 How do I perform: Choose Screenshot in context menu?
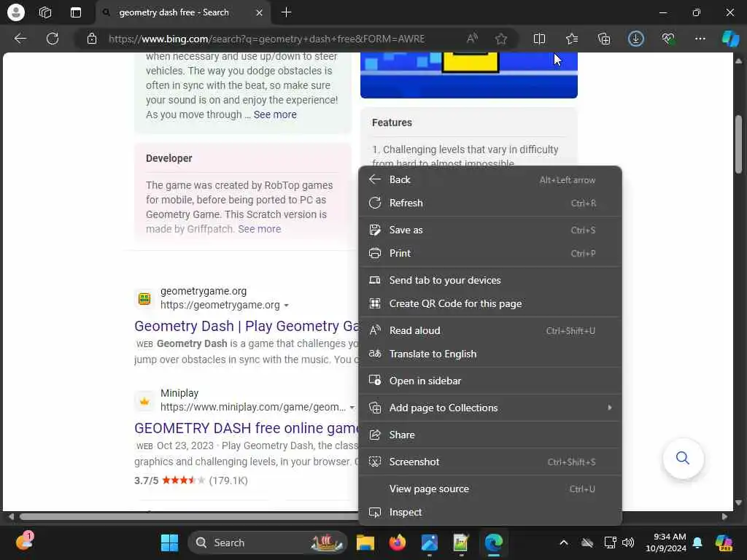click(489, 462)
